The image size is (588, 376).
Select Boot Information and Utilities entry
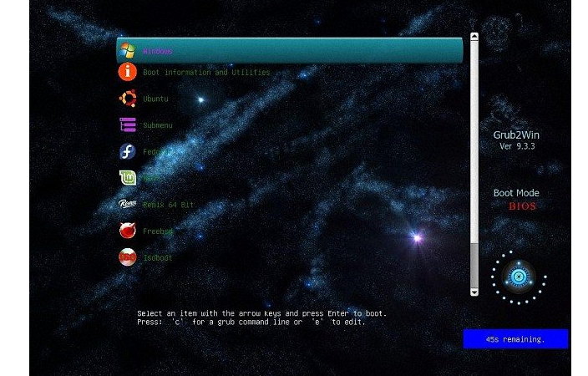coord(206,73)
